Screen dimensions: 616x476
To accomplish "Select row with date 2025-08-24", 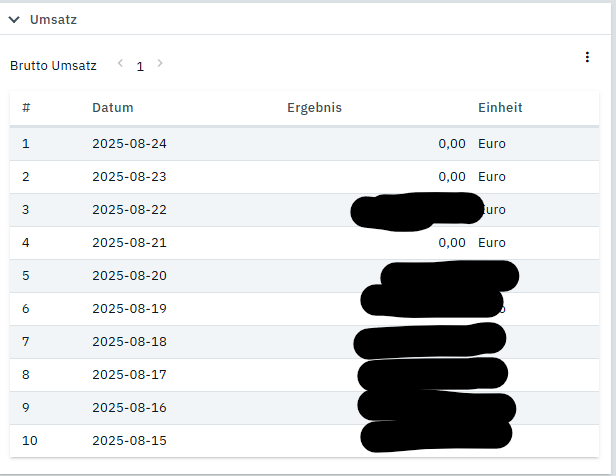I will point(304,144).
